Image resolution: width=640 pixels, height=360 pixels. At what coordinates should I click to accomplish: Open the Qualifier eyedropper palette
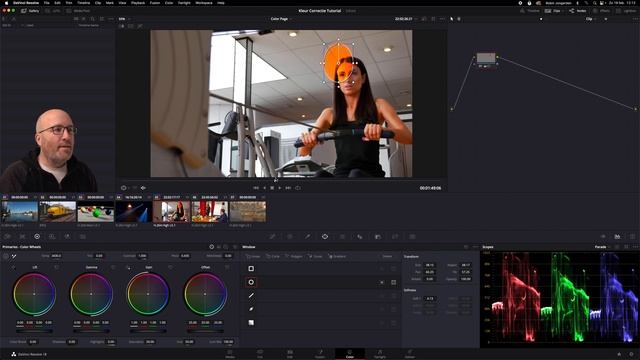pyautogui.click(x=307, y=236)
